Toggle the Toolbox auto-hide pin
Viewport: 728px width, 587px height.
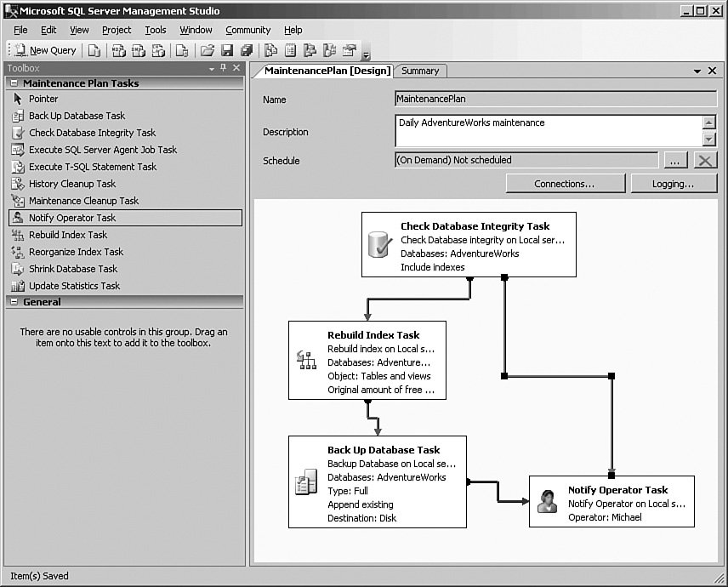(224, 68)
